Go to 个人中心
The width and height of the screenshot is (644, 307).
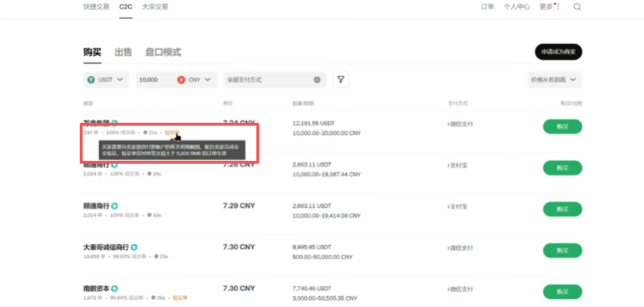click(517, 7)
